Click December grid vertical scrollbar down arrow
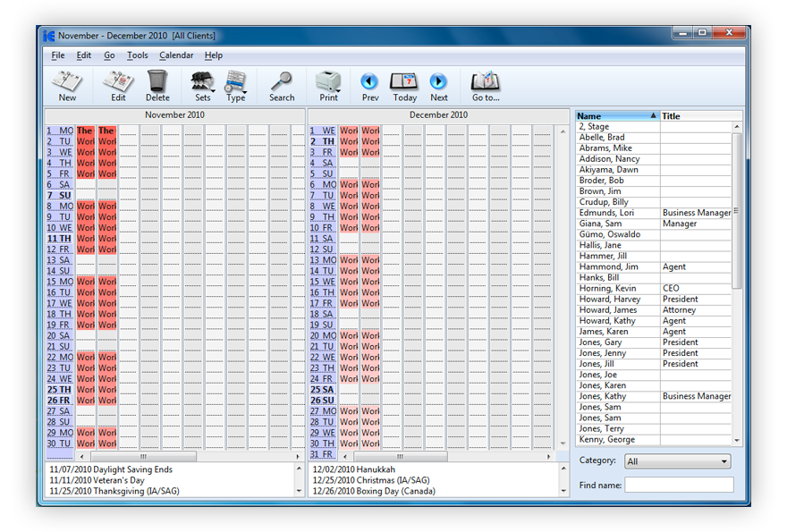The height and width of the screenshot is (532, 787). click(563, 443)
